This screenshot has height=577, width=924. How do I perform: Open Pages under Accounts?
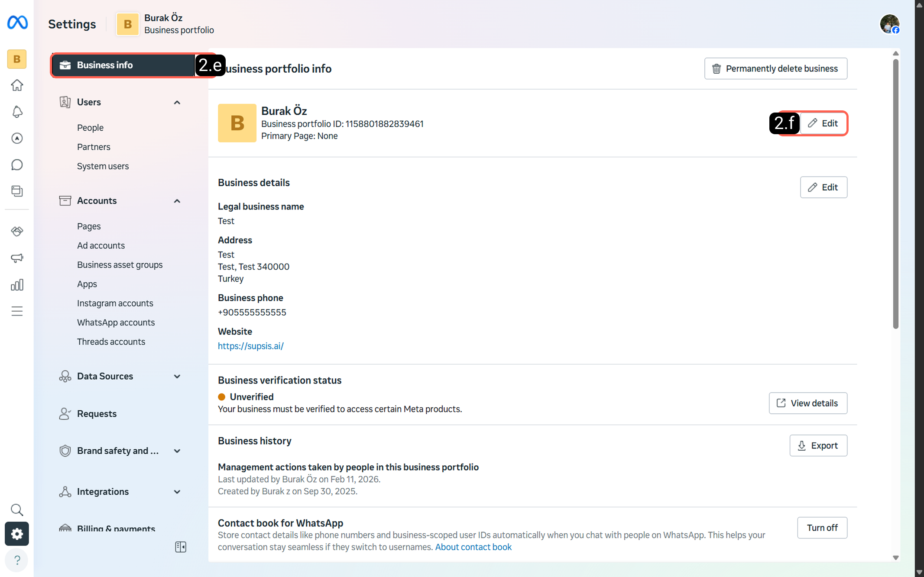pyautogui.click(x=89, y=226)
